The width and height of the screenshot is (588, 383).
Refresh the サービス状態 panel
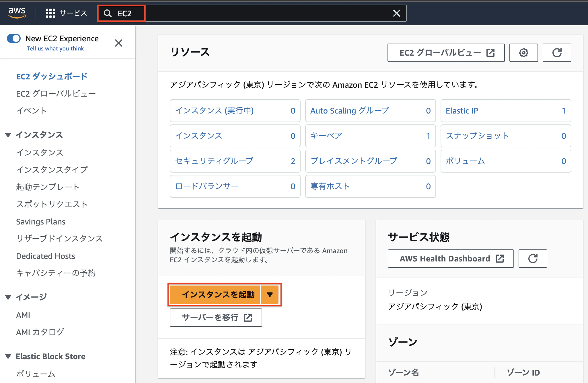533,259
